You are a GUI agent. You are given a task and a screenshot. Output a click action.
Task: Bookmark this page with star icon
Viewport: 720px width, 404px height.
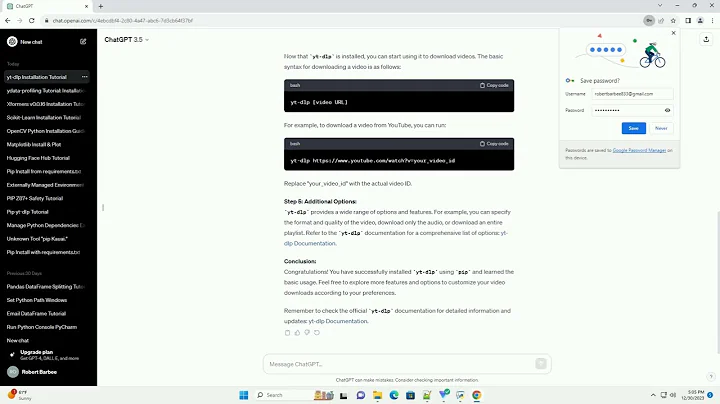[x=673, y=21]
